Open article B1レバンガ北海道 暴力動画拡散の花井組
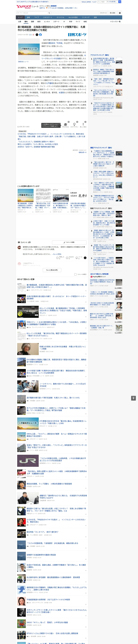Screen dimensions: 138x644 point(63,311)
